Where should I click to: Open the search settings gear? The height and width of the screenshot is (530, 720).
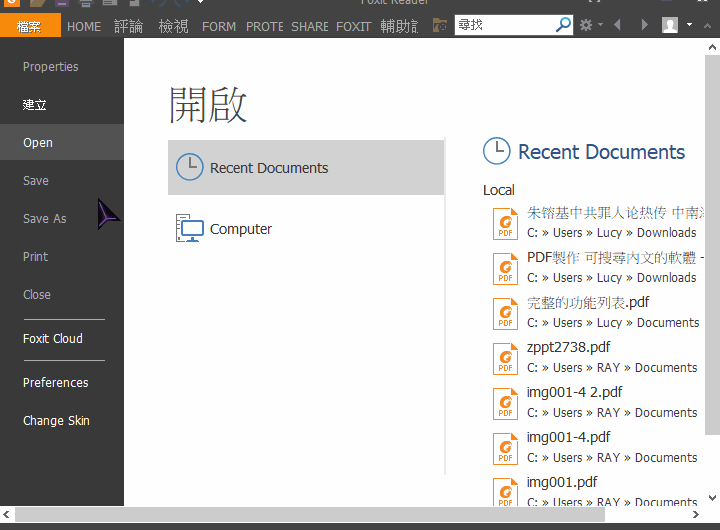point(586,25)
